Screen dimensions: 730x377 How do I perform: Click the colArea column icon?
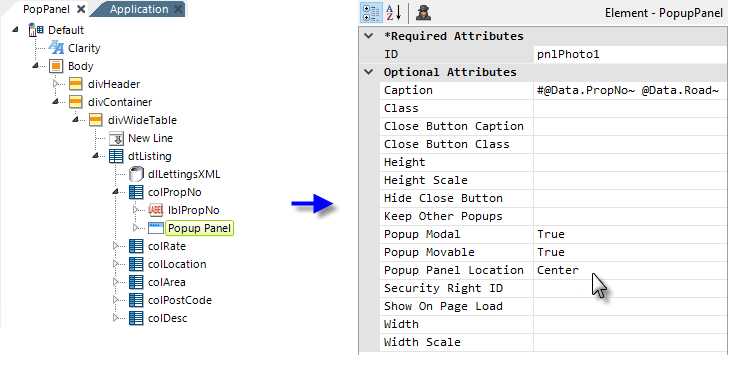coord(136,282)
